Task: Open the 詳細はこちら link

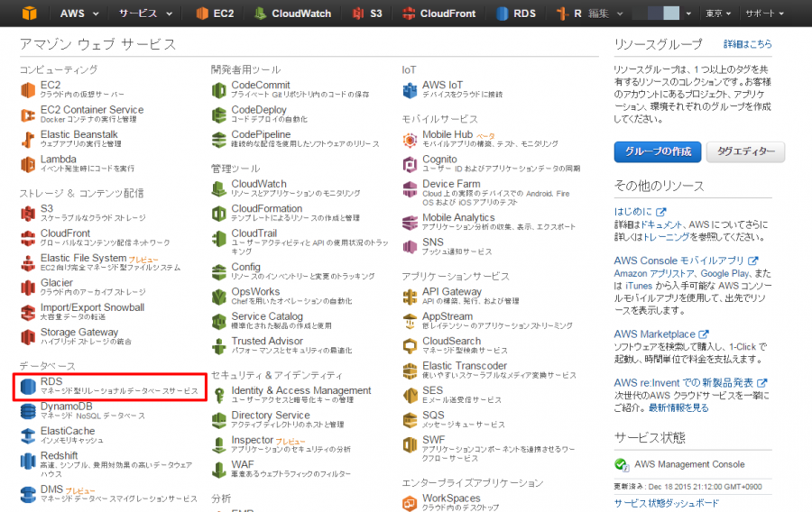Action: 747,44
